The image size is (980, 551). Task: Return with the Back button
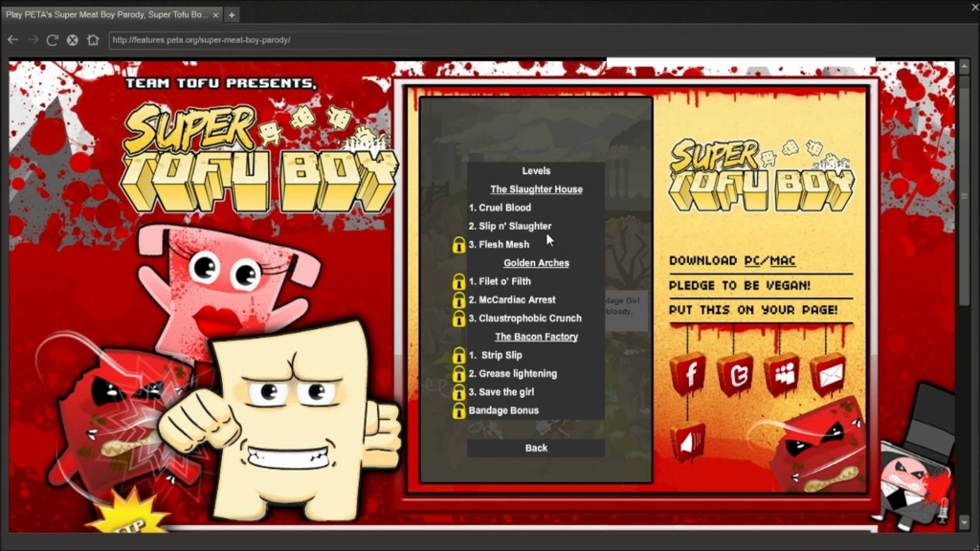[x=536, y=448]
